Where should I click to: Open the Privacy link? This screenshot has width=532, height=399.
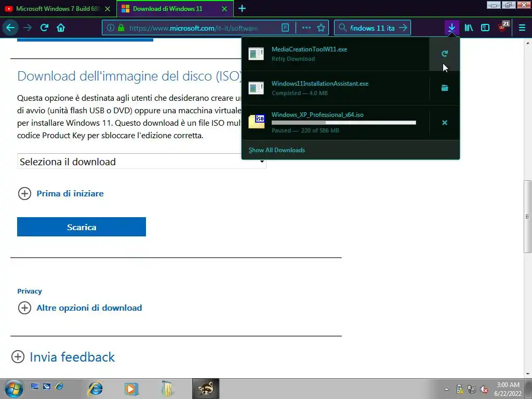tap(30, 291)
